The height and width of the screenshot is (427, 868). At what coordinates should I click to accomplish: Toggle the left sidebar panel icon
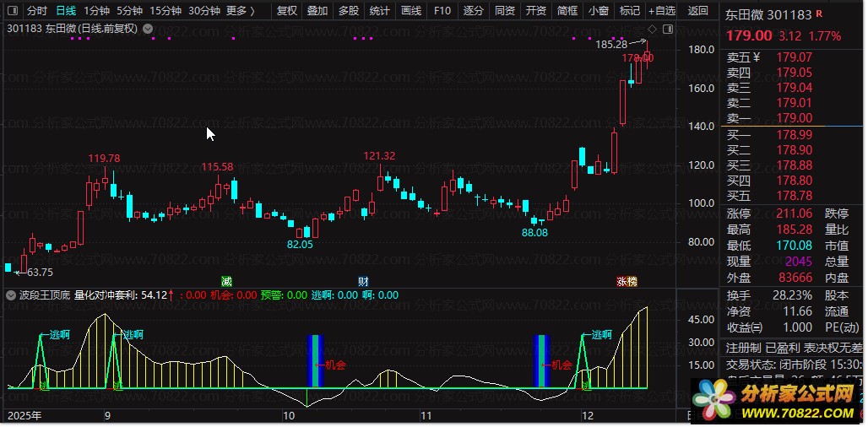click(13, 10)
